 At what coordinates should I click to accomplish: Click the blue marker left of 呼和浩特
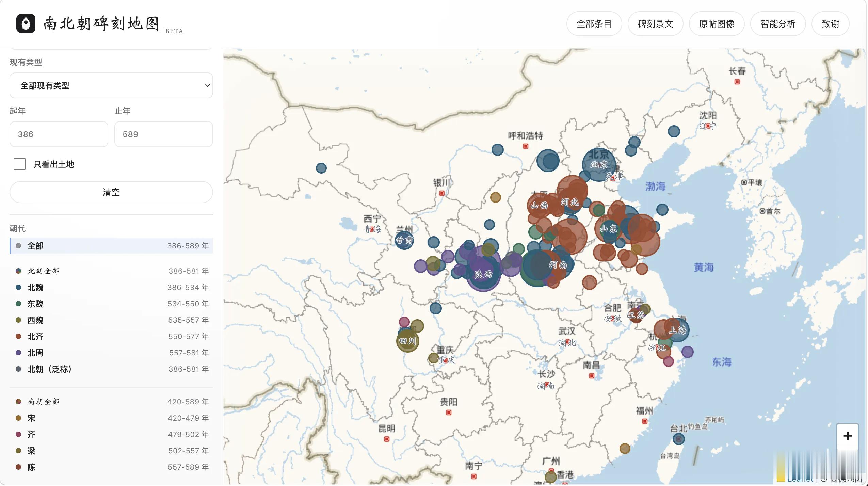497,149
